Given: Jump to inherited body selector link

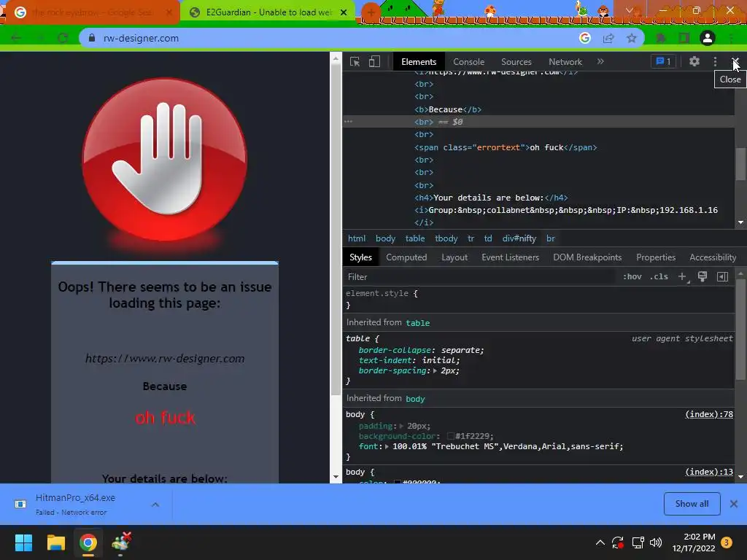Looking at the screenshot, I should tap(415, 399).
